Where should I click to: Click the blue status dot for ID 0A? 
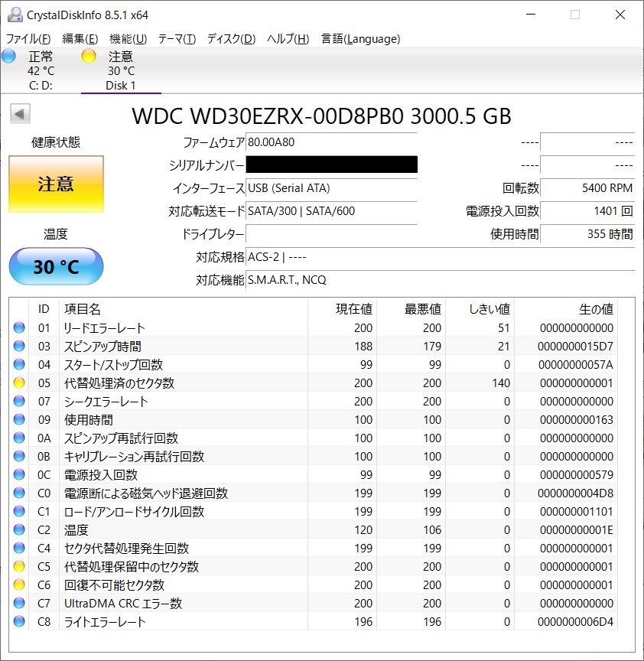tap(19, 438)
